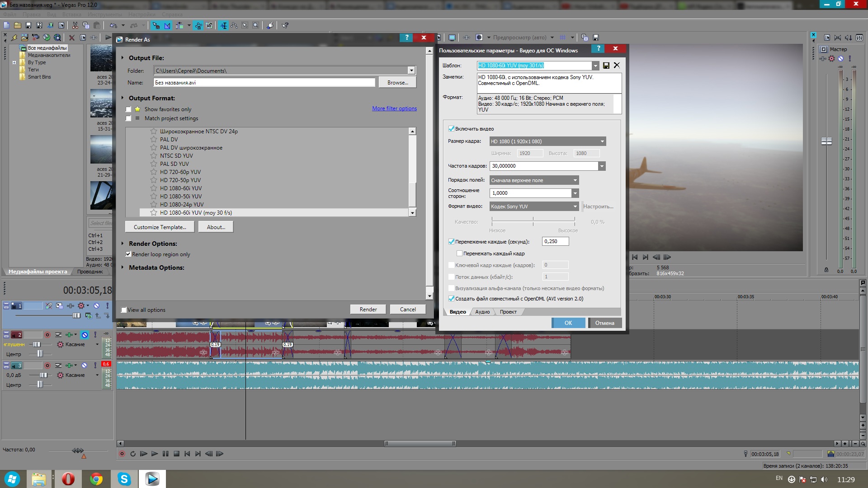Toggle Включить видео checkbox
Viewport: 868px width, 488px height.
tap(451, 129)
